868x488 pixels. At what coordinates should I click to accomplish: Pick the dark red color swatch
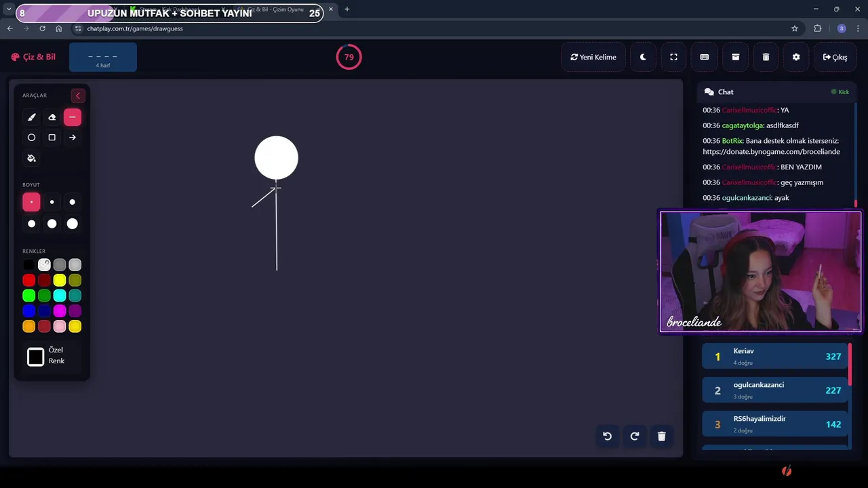pos(44,280)
